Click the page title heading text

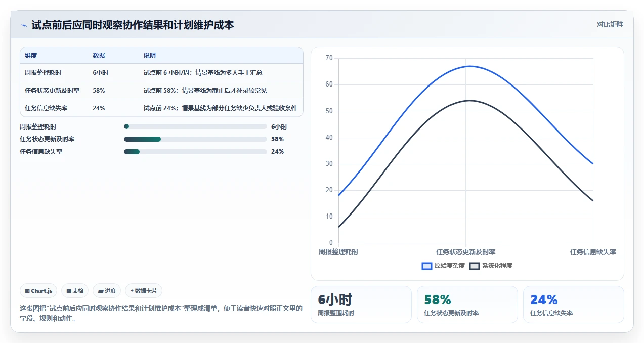pos(133,25)
